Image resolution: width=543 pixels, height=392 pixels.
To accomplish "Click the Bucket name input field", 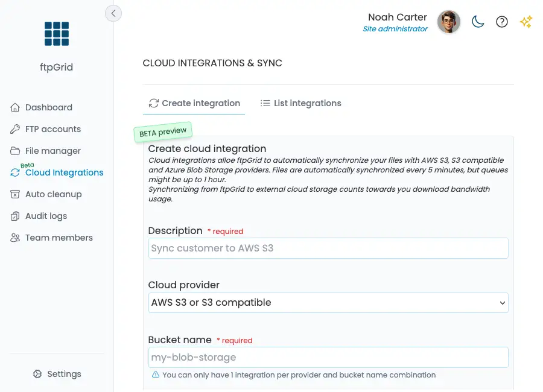I will [328, 357].
